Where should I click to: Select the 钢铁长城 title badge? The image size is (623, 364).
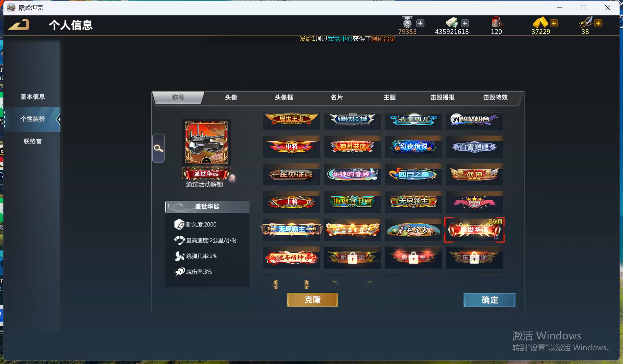[352, 119]
